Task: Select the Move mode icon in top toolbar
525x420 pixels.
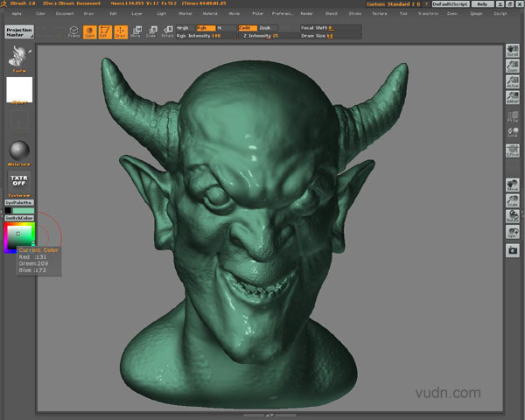Action: pos(136,32)
